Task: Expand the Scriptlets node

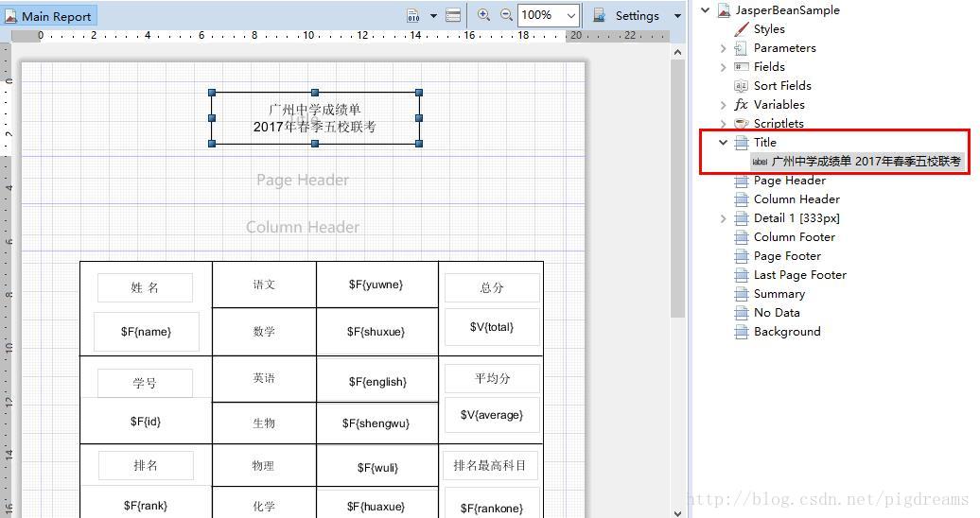Action: pyautogui.click(x=723, y=124)
